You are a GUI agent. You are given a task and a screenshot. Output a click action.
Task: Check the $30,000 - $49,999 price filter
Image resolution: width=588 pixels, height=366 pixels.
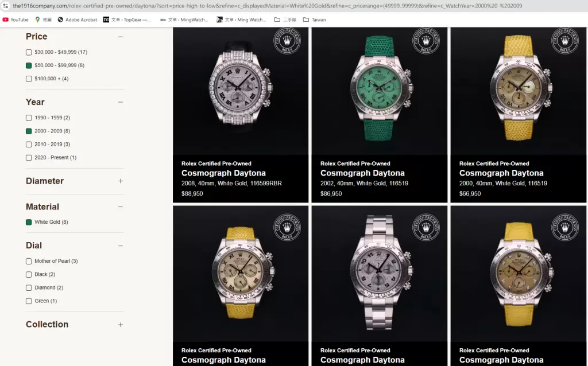[29, 52]
